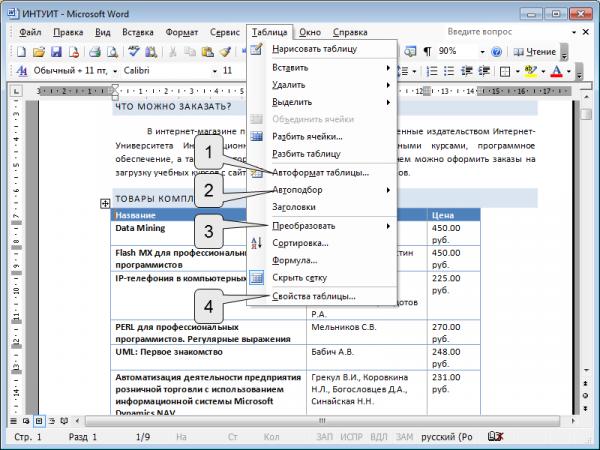Open Print Preview
600x450 pixels.
(112, 52)
